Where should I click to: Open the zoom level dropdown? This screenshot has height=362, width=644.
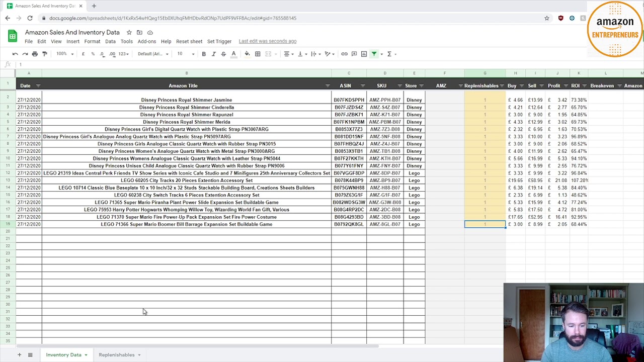pyautogui.click(x=65, y=54)
